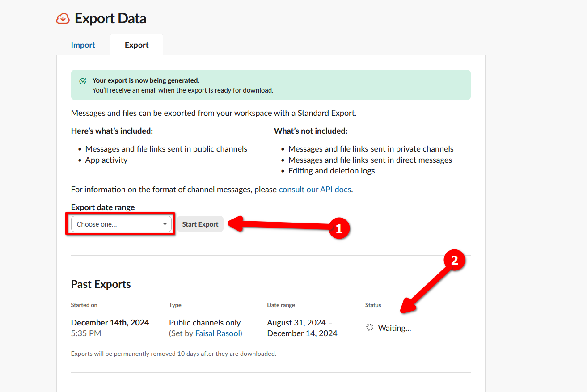Click the Started on column header
Viewport: 587px width, 392px height.
(84, 305)
